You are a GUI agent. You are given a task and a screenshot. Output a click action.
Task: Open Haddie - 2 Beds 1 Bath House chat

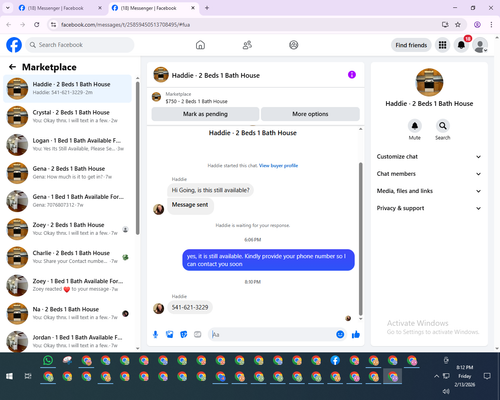[x=67, y=88]
